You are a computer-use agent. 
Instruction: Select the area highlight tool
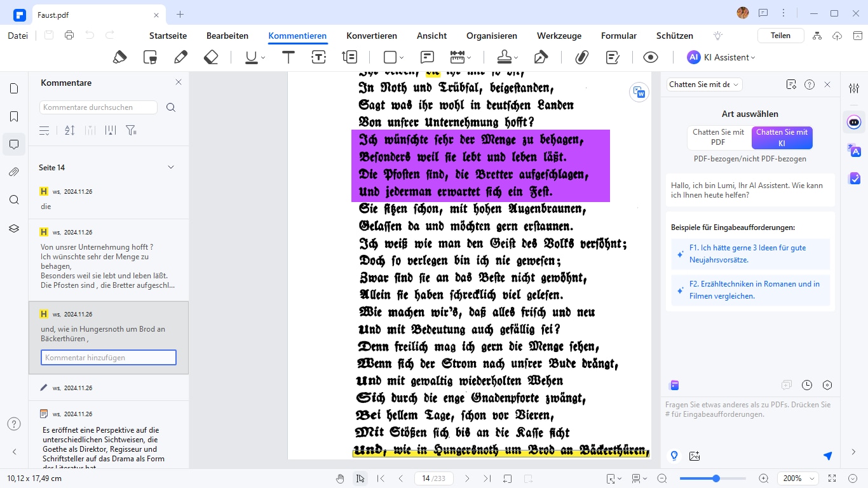coord(150,57)
